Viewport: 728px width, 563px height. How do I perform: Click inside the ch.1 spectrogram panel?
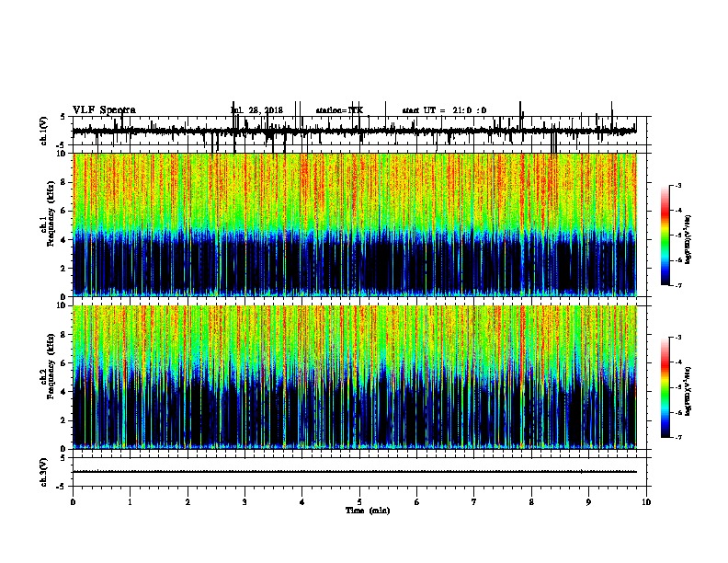(x=355, y=224)
